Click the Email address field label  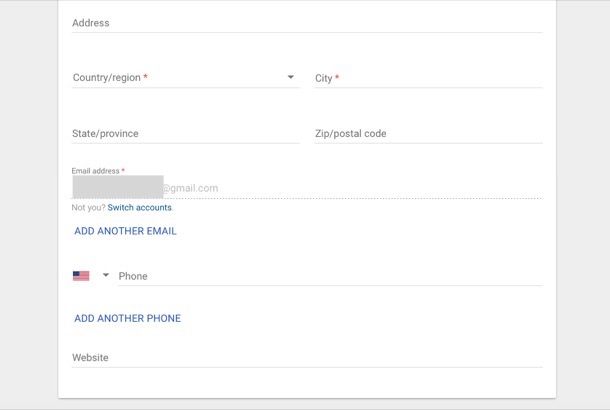(x=95, y=171)
